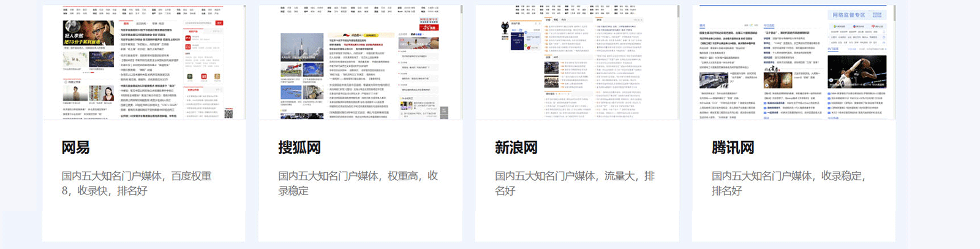Select the 新浪网 description mentioning 流量大
This screenshot has width=980, height=249.
575,183
